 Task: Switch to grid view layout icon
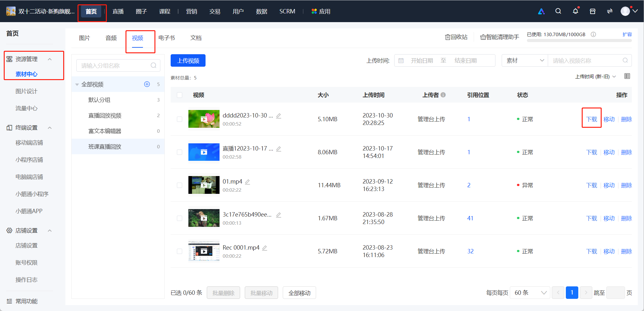pos(627,76)
